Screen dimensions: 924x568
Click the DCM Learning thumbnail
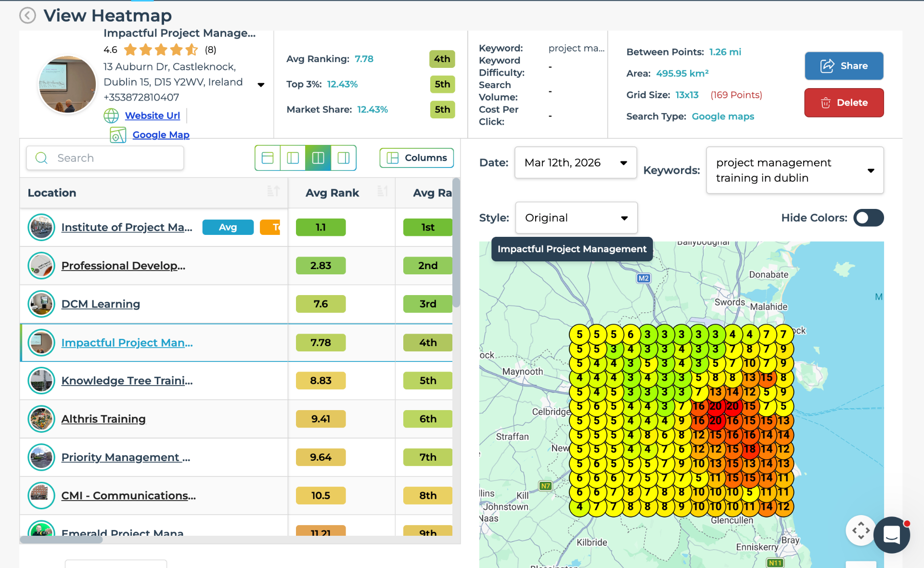[x=41, y=304]
